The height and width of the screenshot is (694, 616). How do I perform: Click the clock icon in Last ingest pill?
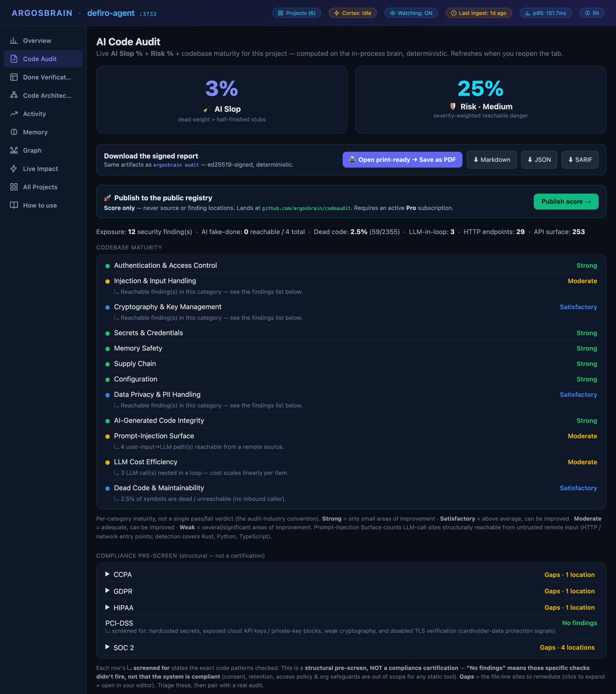454,13
